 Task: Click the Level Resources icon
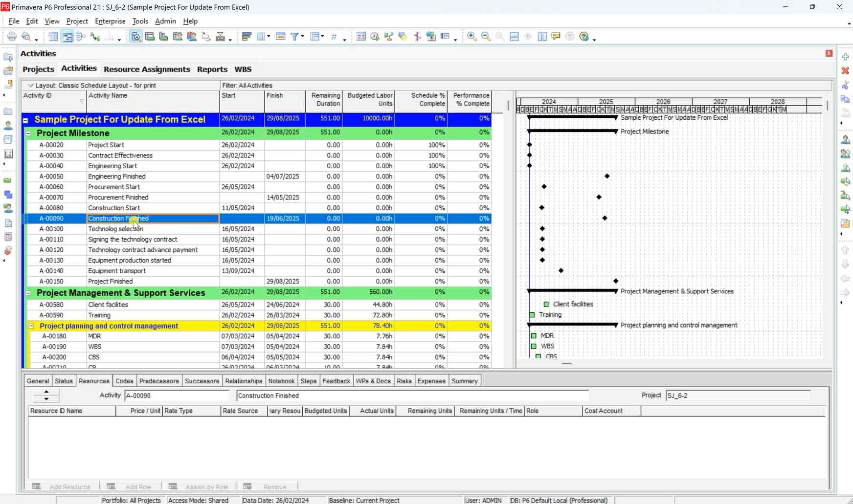click(389, 37)
